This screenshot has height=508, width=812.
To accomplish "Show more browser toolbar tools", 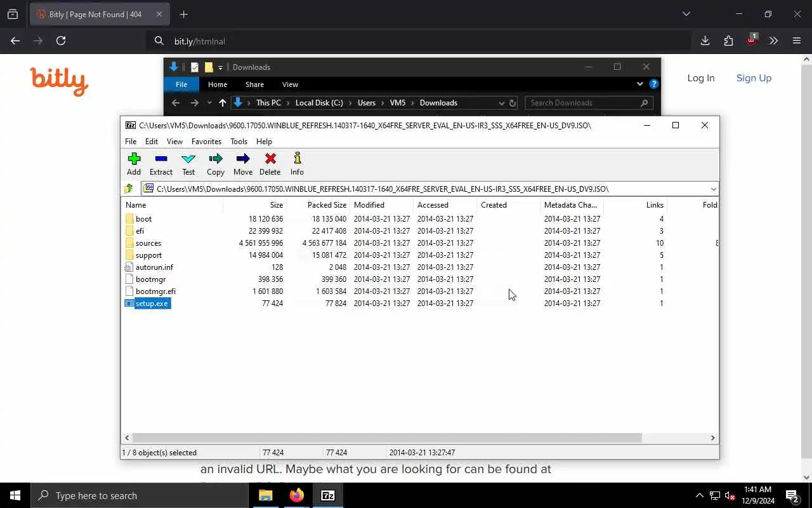I will pos(773,41).
